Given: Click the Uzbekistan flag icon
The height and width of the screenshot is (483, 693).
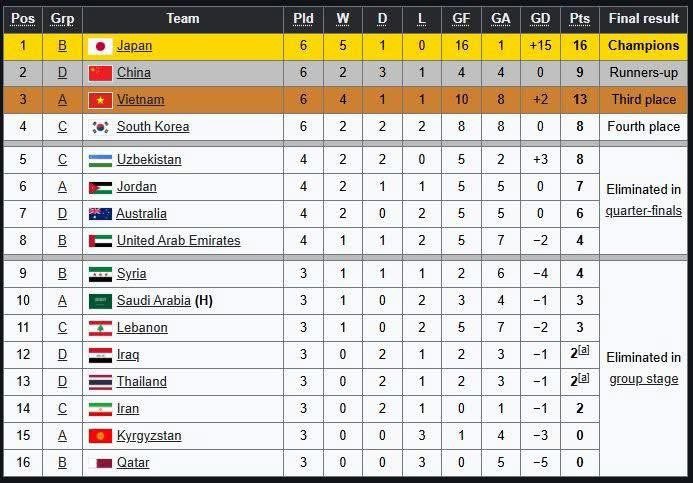Looking at the screenshot, I should (x=99, y=160).
